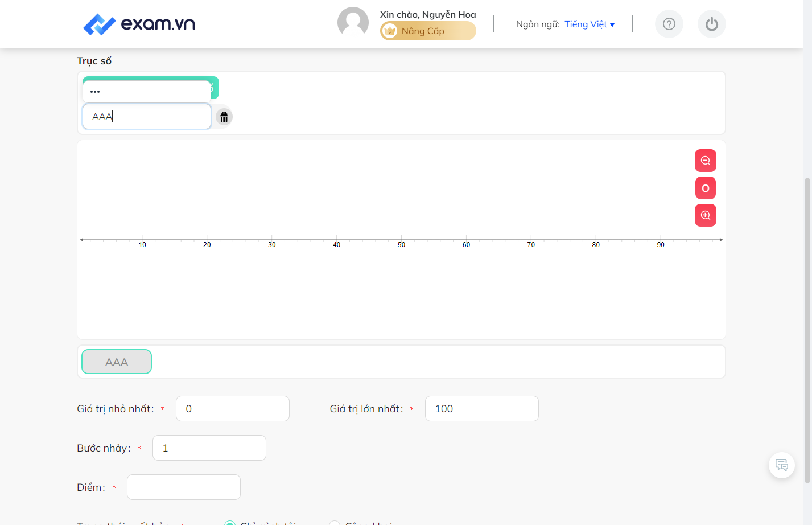Open the Tiếng Việt language dropdown

(x=590, y=24)
